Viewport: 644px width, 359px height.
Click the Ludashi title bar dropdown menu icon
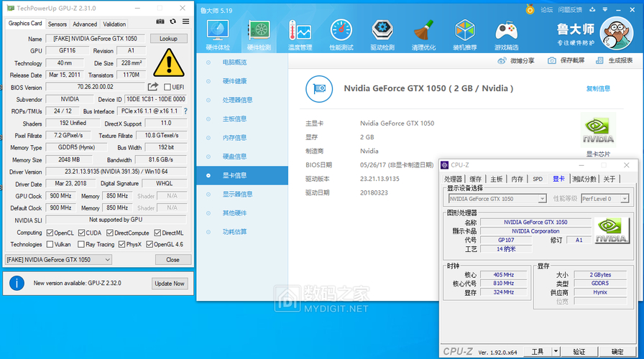click(605, 9)
